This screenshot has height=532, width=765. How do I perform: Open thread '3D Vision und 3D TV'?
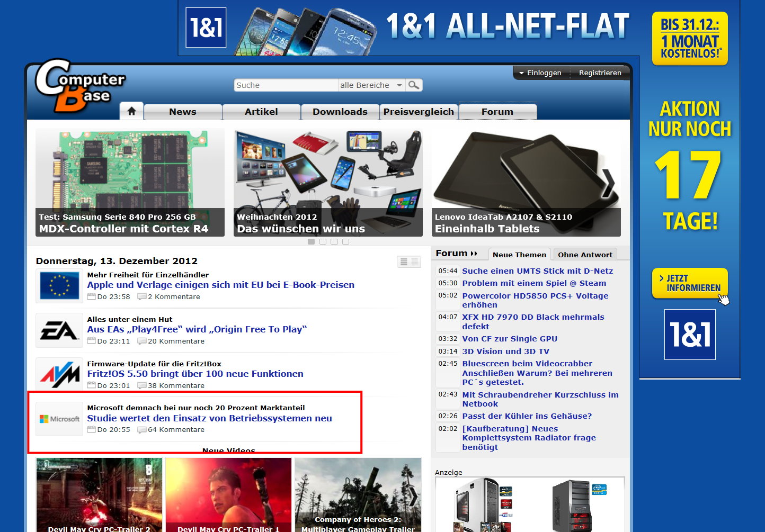tap(505, 351)
